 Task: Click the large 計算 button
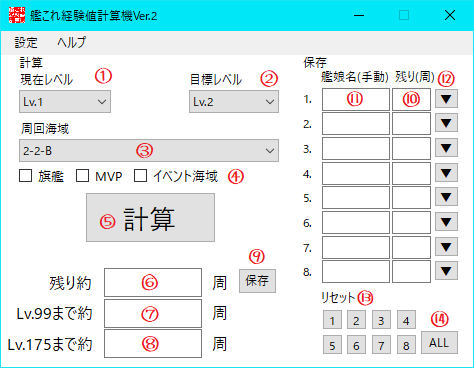click(x=150, y=218)
